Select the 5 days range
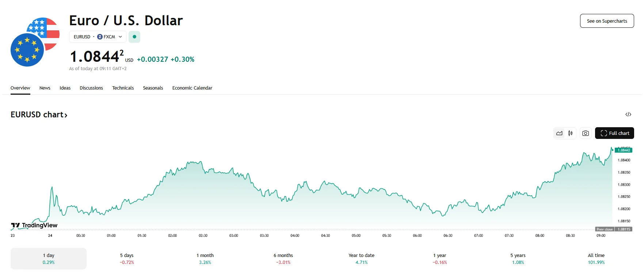This screenshot has width=644, height=276. click(x=127, y=258)
